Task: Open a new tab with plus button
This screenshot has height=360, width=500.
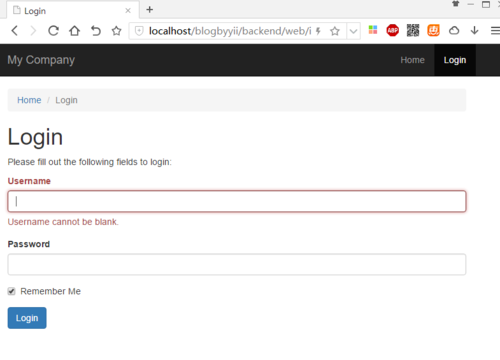Action: pyautogui.click(x=150, y=10)
